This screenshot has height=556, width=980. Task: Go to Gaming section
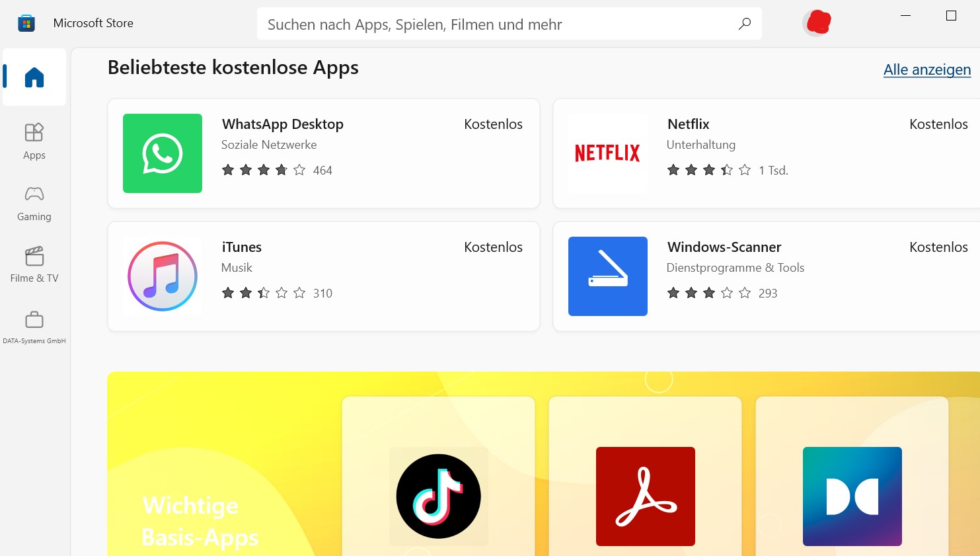[34, 203]
